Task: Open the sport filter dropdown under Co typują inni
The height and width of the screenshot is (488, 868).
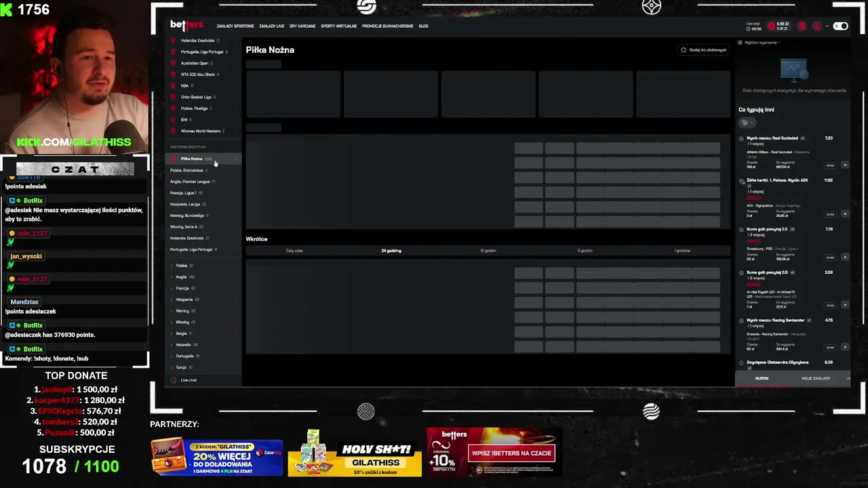Action: click(x=747, y=123)
